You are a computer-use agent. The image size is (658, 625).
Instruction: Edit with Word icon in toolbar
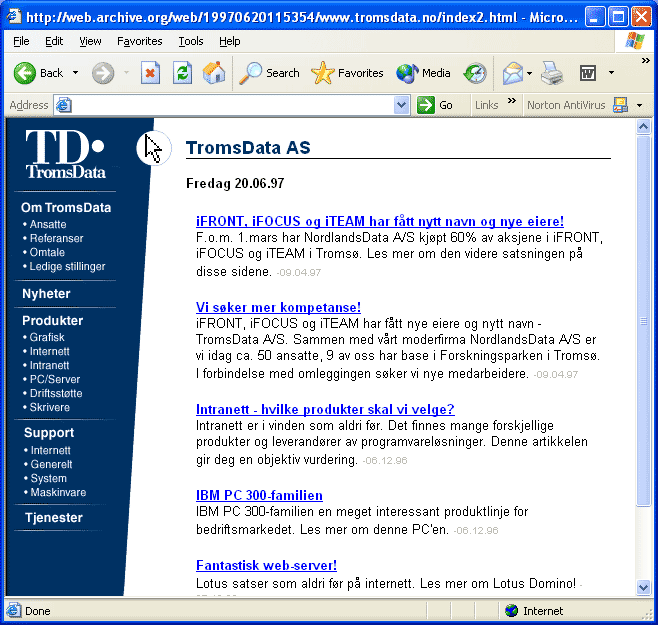(588, 73)
